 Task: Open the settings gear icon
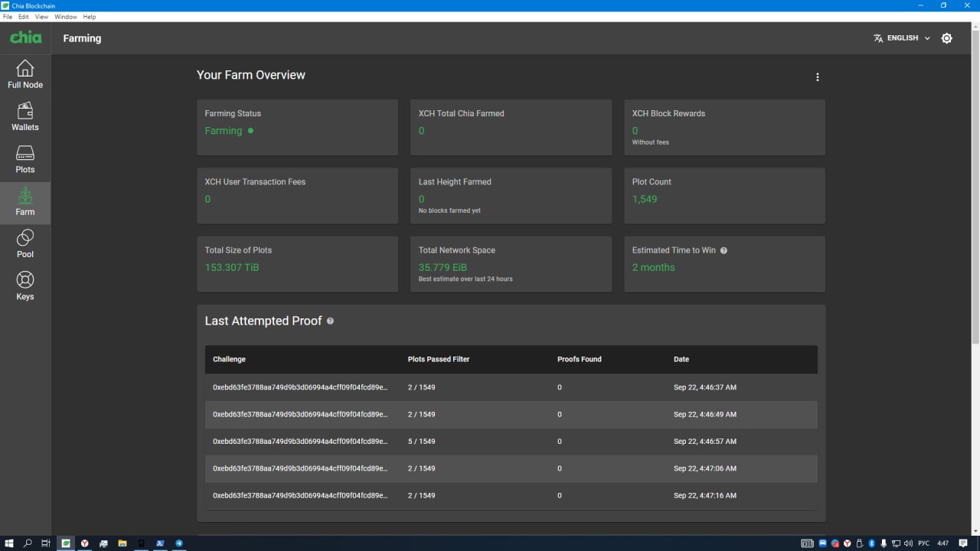(947, 38)
